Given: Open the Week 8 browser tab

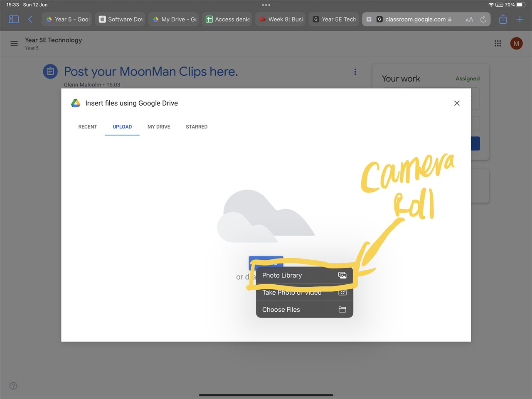Looking at the screenshot, I should [280, 19].
